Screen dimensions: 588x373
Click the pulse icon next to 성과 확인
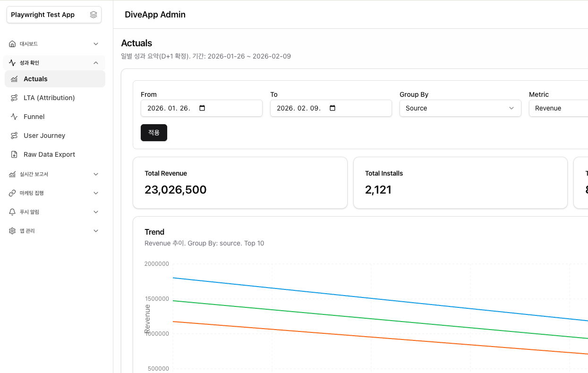(12, 63)
